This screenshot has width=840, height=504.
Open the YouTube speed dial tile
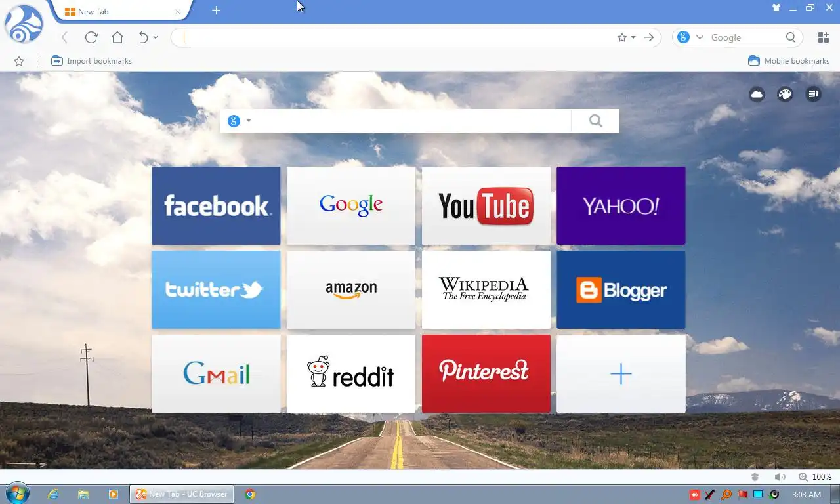tap(486, 205)
